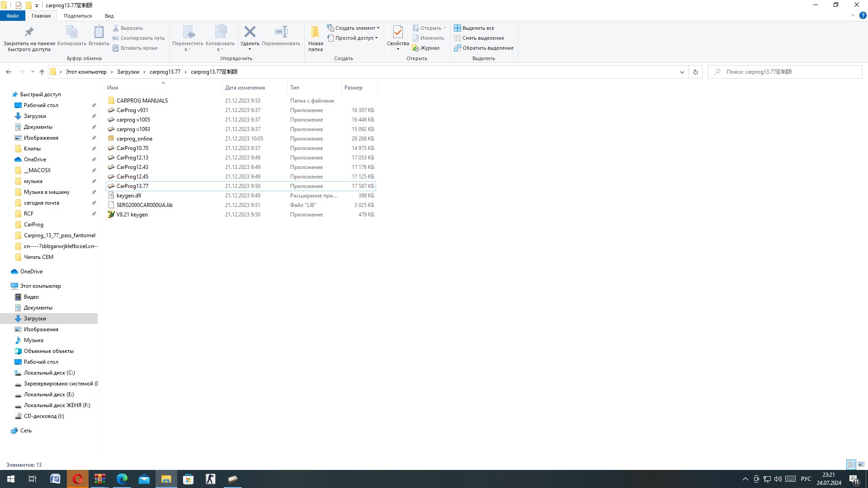This screenshot has height=488, width=868.
Task: Click the Pin to Quick Access pushpin icon
Action: pyautogui.click(x=29, y=32)
